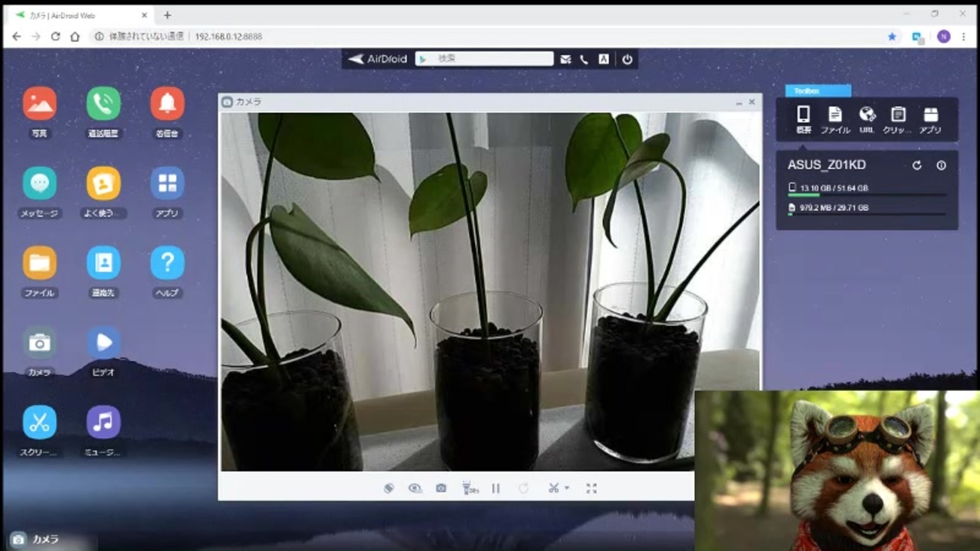Open the ビデオ video desktop icon

click(103, 343)
